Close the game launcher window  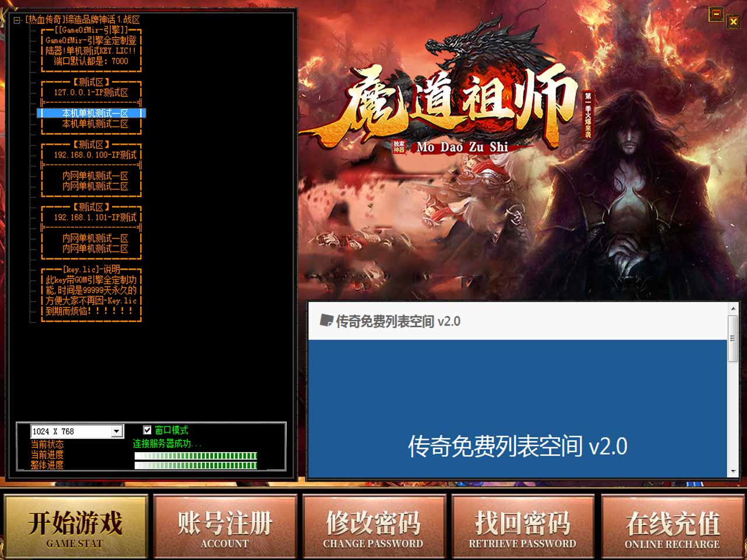(734, 22)
